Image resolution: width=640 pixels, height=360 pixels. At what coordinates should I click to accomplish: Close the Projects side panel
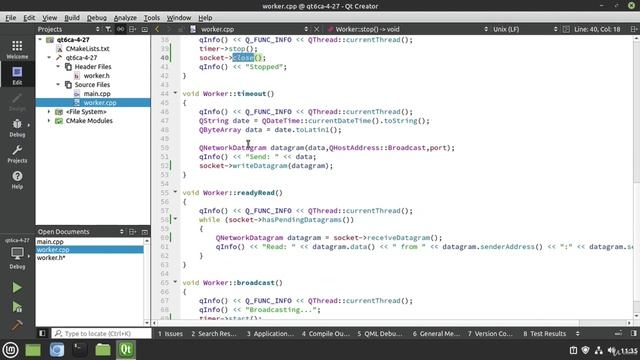point(144,29)
